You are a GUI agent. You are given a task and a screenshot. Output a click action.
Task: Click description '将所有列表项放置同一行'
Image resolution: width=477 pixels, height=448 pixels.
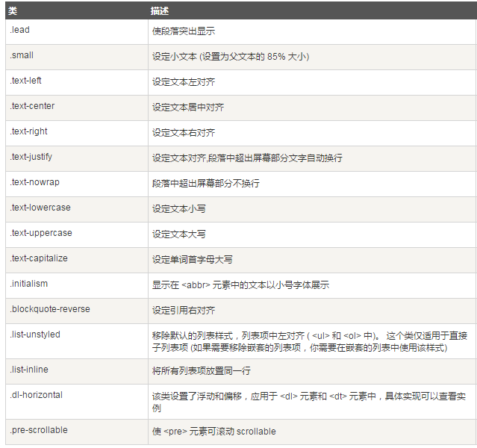[202, 370]
